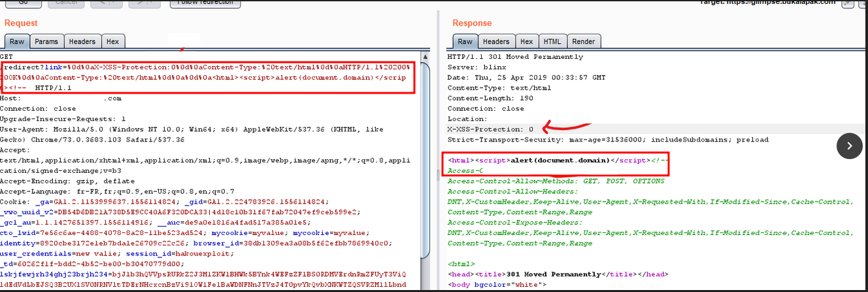The width and height of the screenshot is (868, 292).
Task: Select the Upgrade-Insecure-Requests: 1 line
Action: [x=63, y=119]
